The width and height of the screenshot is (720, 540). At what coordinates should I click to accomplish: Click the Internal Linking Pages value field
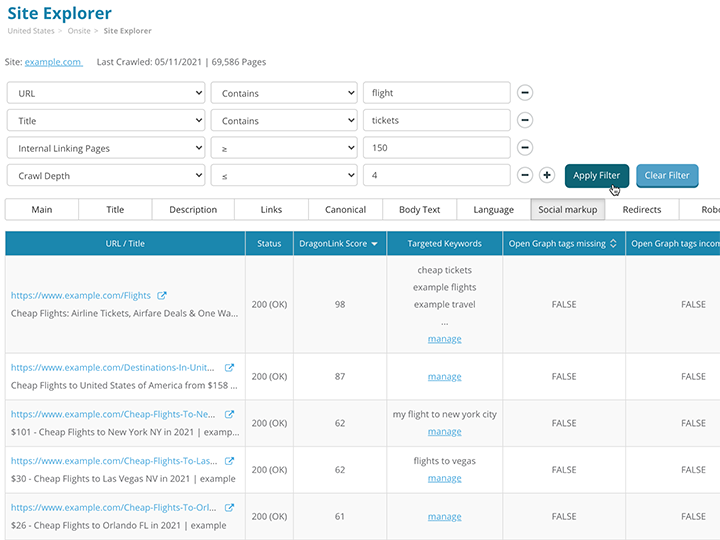[x=436, y=148]
